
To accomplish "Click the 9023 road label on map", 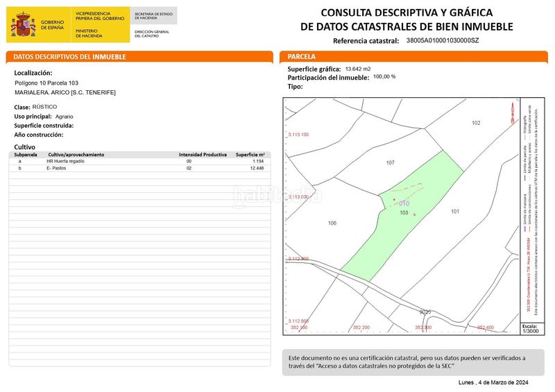I will click(x=425, y=312).
